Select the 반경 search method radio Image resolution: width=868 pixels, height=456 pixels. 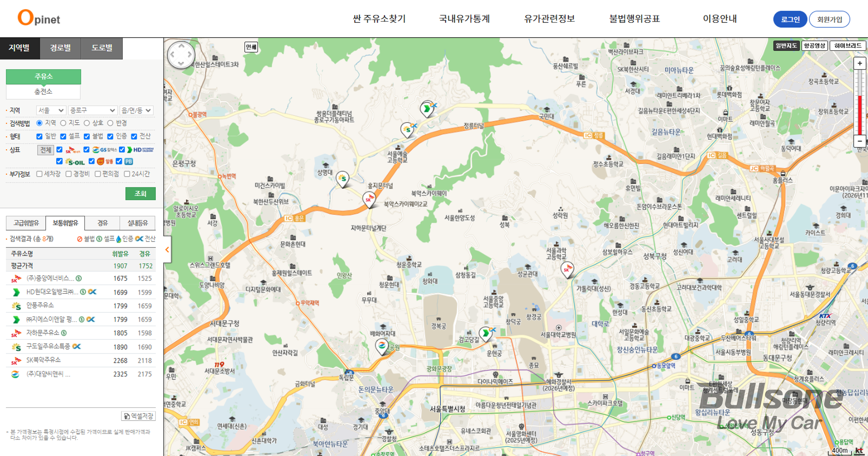click(110, 123)
